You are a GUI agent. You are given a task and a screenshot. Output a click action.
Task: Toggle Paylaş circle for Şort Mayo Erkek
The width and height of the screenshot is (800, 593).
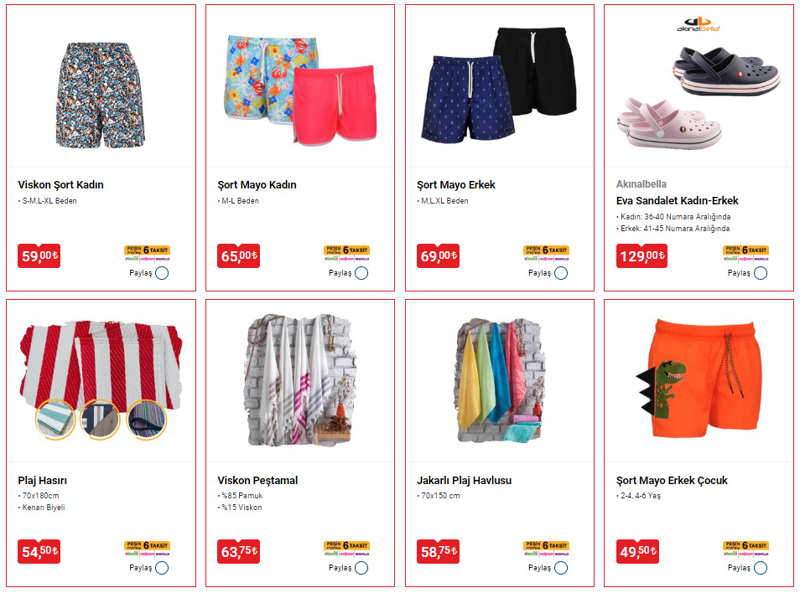[561, 273]
